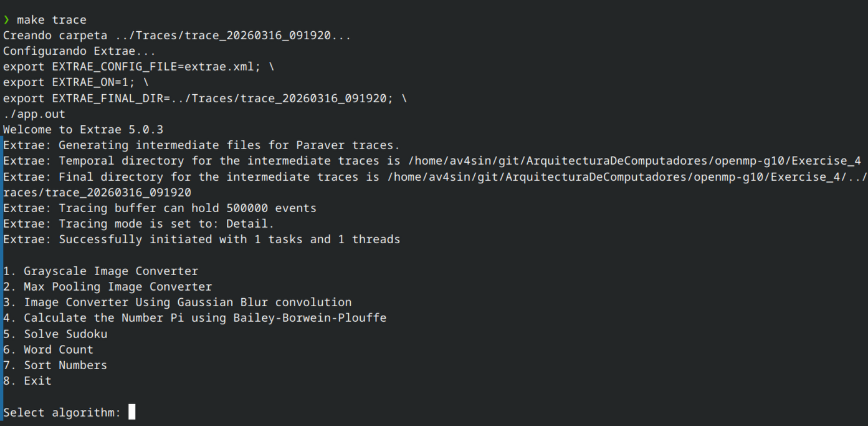The image size is (868, 426).
Task: Click the "./app.out" command line
Action: click(34, 114)
